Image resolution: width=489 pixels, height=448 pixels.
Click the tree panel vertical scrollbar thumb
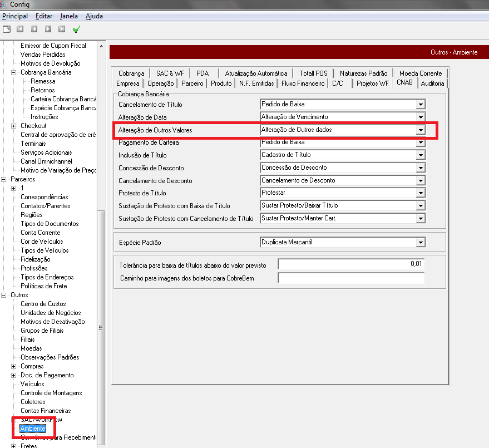point(101,328)
